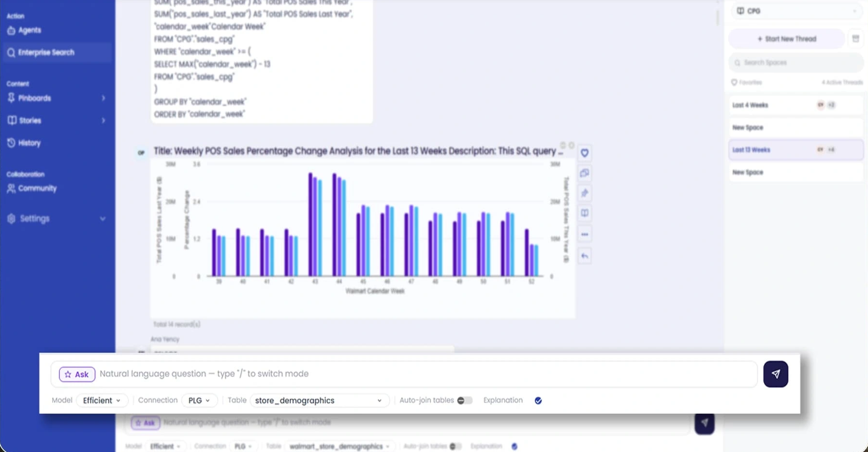This screenshot has width=868, height=452.
Task: Open the Efficient dropdown in dimmed lower bar
Action: coord(165,446)
